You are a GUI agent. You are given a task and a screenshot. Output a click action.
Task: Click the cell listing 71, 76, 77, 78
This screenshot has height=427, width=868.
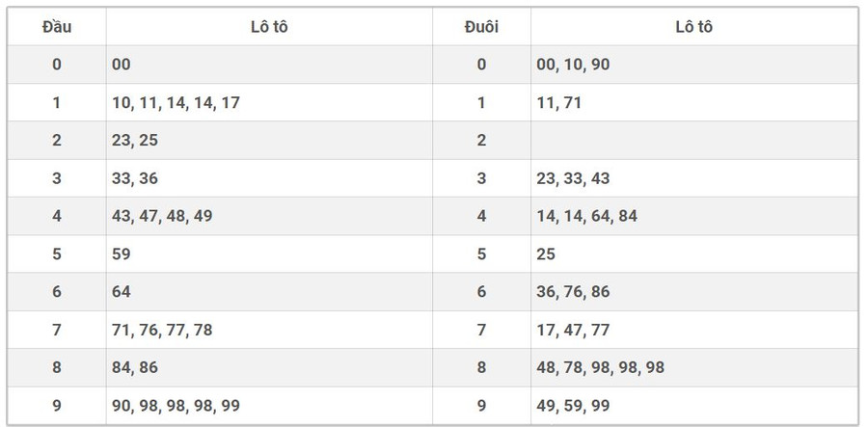coord(162,330)
